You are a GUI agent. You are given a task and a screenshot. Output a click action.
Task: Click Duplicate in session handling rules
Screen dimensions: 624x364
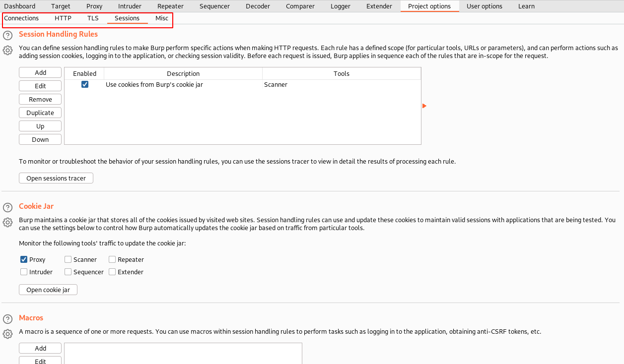pos(40,113)
